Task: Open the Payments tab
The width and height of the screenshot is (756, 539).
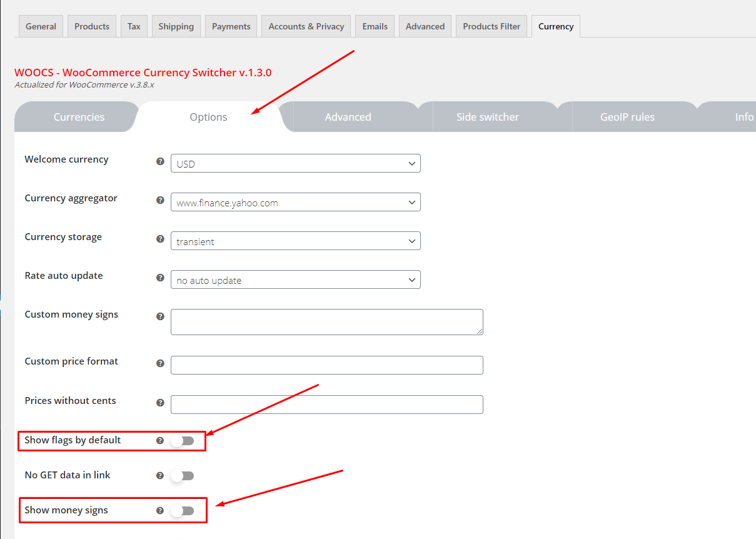Action: tap(231, 26)
